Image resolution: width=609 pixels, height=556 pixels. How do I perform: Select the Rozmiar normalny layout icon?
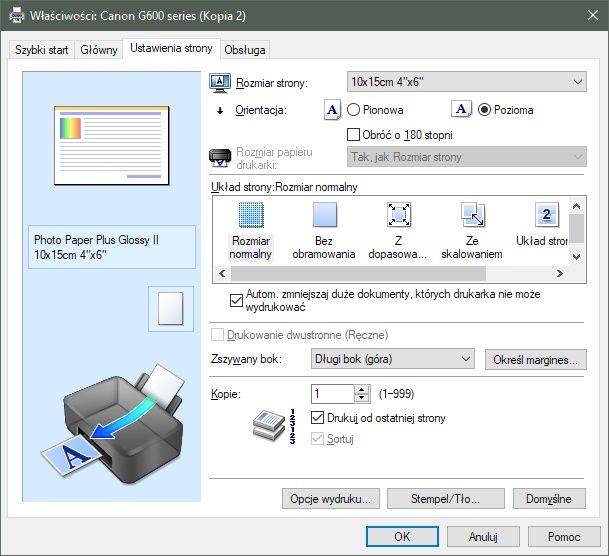pos(251,214)
